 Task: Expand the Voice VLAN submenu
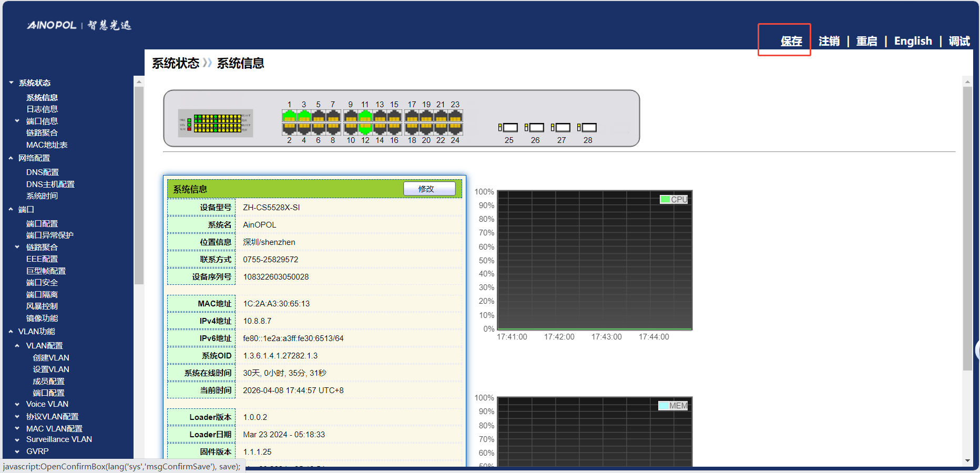click(17, 405)
